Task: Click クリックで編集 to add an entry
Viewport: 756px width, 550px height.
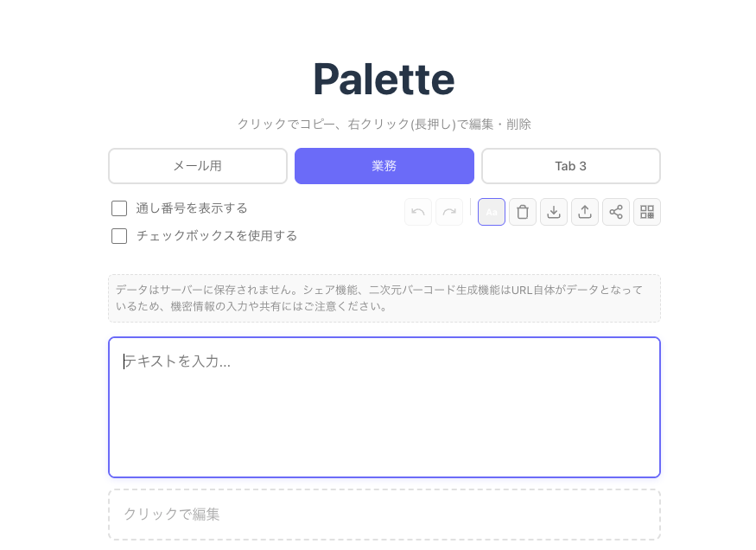Action: click(x=384, y=514)
